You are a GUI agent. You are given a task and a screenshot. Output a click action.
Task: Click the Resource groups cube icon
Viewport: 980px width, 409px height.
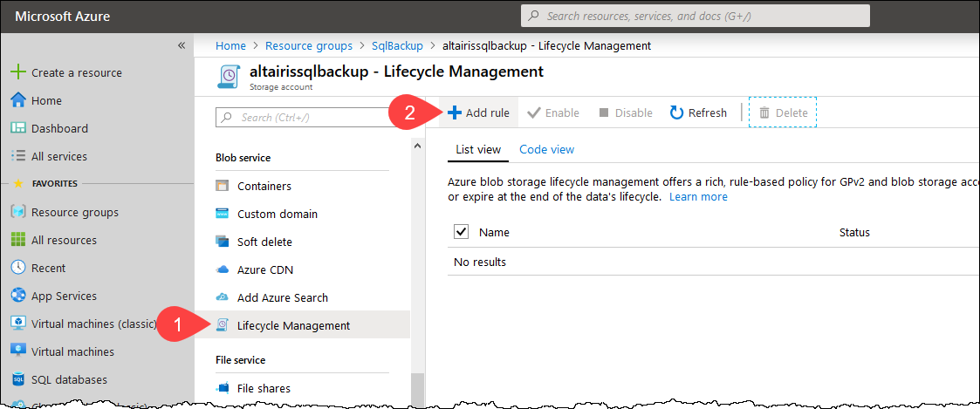tap(18, 212)
